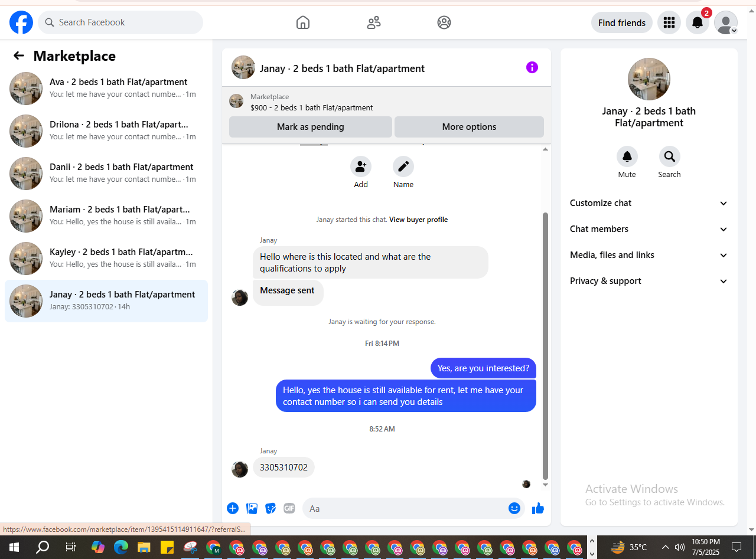Send a thumbs-up like
The height and width of the screenshot is (559, 756).
[x=537, y=508]
